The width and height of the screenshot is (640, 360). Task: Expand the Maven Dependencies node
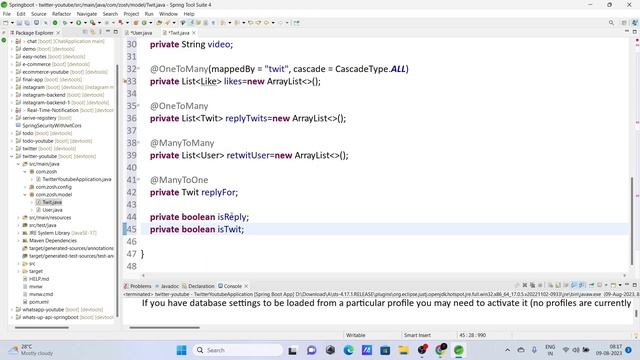[18, 241]
